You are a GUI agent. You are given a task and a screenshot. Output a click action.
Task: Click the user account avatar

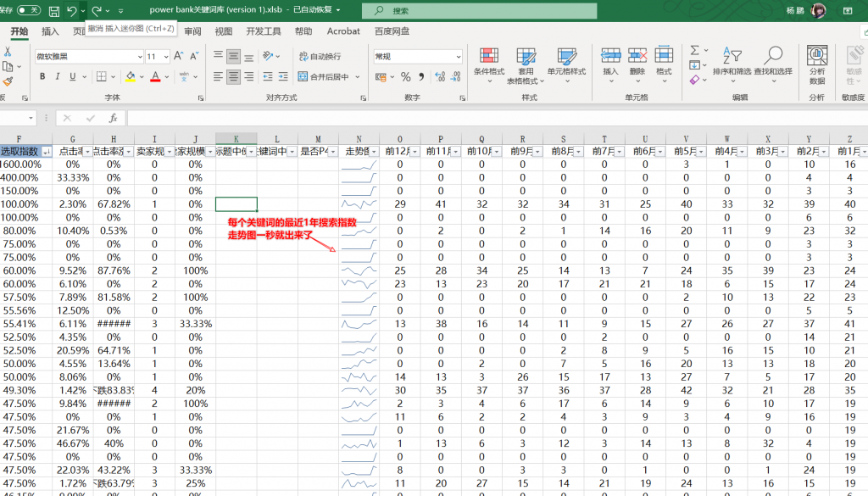pos(818,10)
